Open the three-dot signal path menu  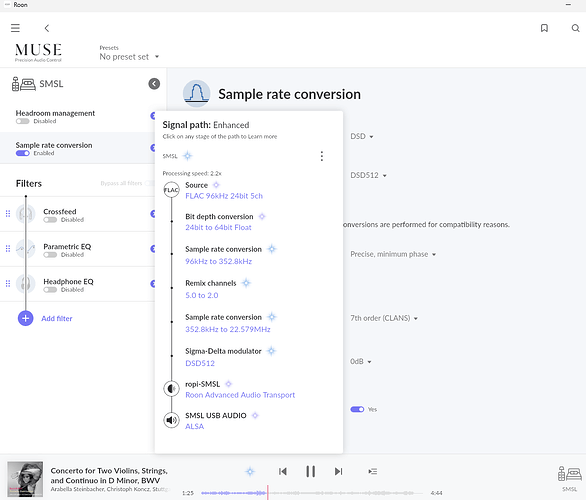click(322, 156)
